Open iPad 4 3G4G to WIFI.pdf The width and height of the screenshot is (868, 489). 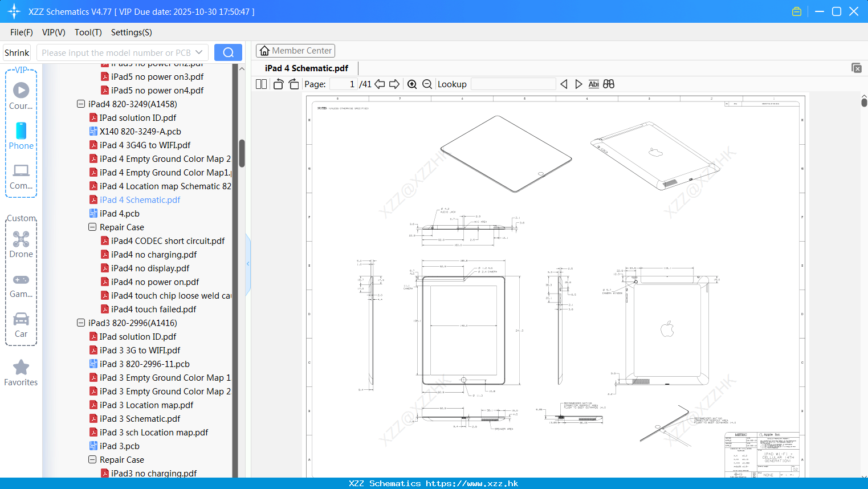point(145,145)
